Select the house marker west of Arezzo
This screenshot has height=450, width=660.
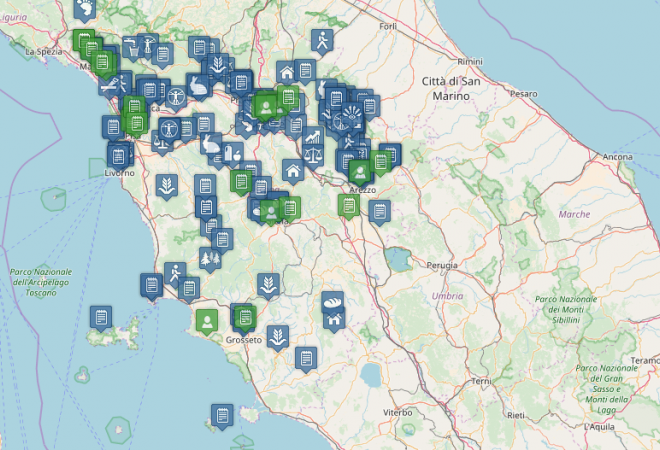click(x=293, y=172)
